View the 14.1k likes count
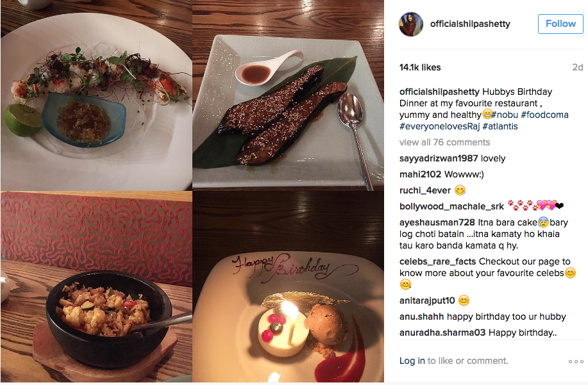588x385 pixels. (x=419, y=67)
